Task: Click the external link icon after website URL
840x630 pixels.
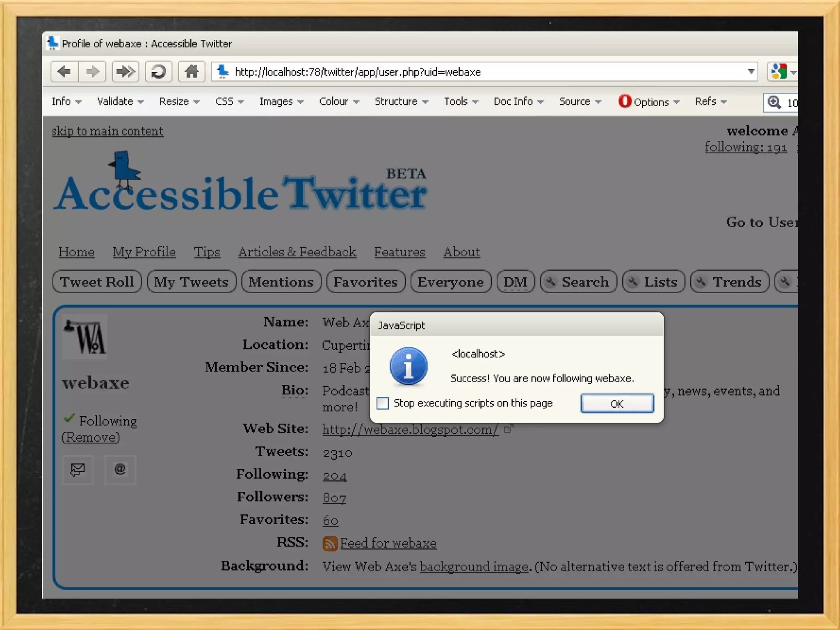Action: point(509,429)
